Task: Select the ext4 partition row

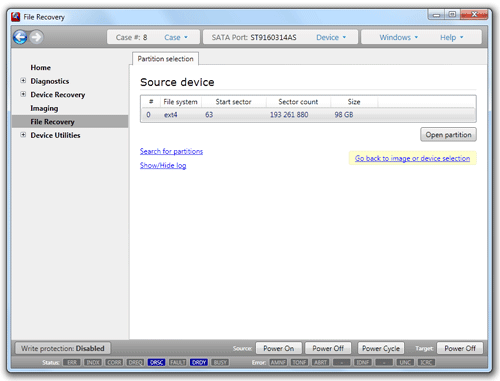Action: pos(308,115)
